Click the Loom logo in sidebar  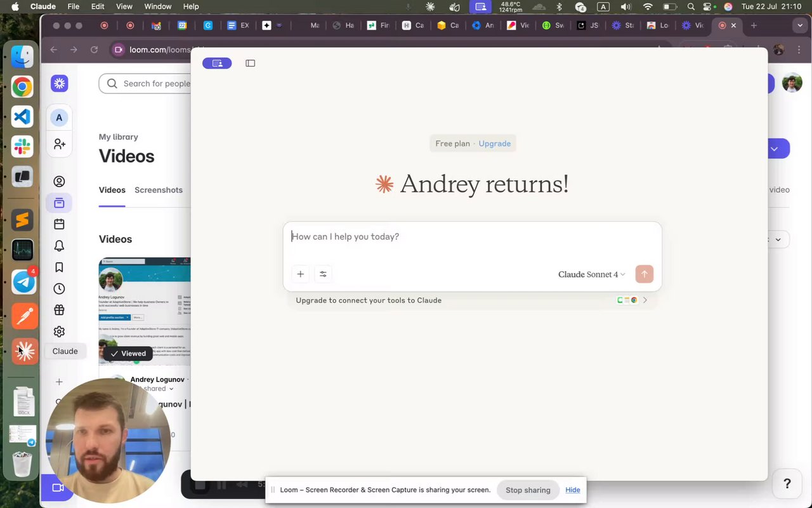[60, 83]
